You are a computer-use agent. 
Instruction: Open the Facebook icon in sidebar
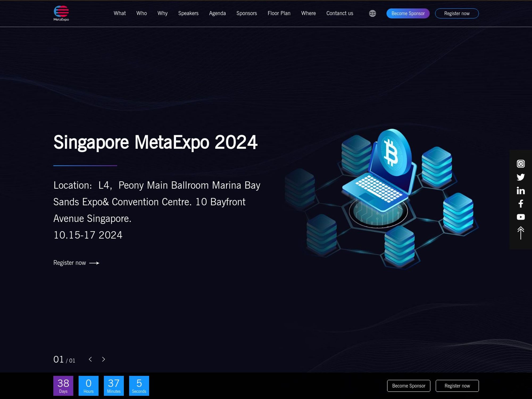[521, 204]
